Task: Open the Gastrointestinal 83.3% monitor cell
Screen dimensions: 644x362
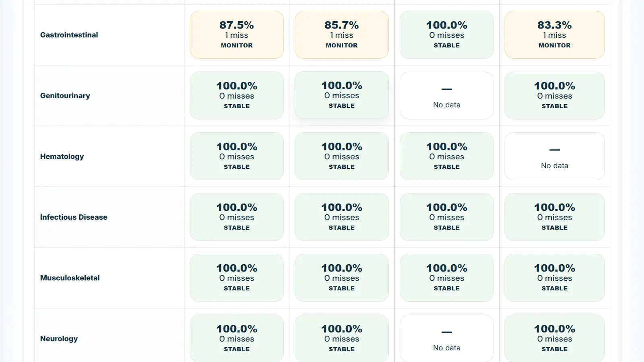Action: tap(554, 35)
